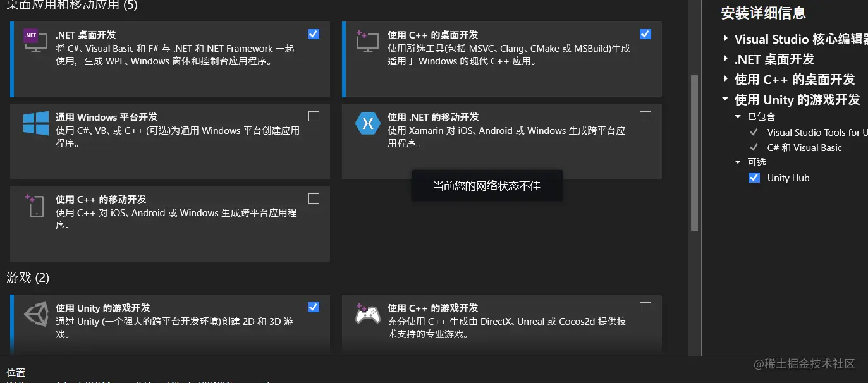Viewport: 868px width, 383px height.
Task: Check the 使用 .NET 的移动开发 checkbox
Action: (645, 116)
